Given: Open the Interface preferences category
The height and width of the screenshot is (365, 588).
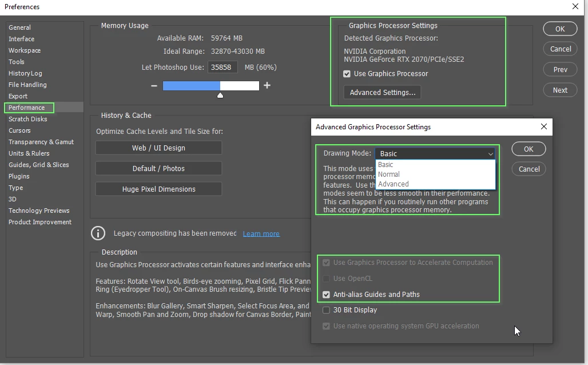Looking at the screenshot, I should (21, 39).
